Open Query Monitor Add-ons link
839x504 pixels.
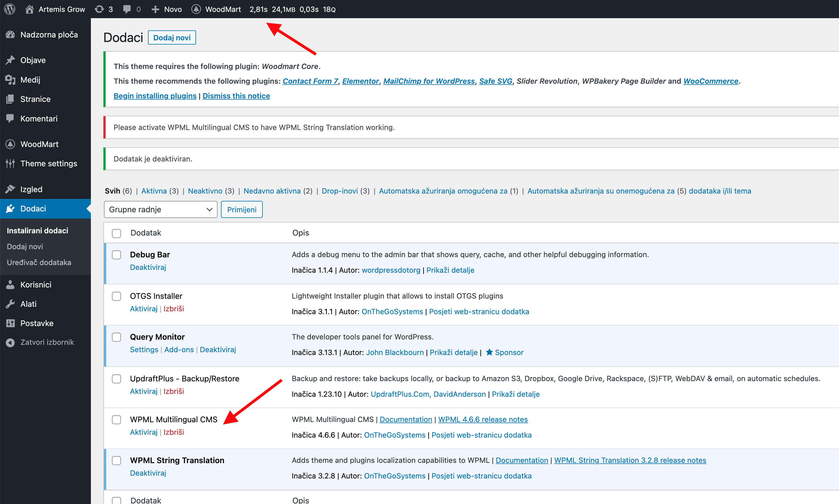point(179,349)
